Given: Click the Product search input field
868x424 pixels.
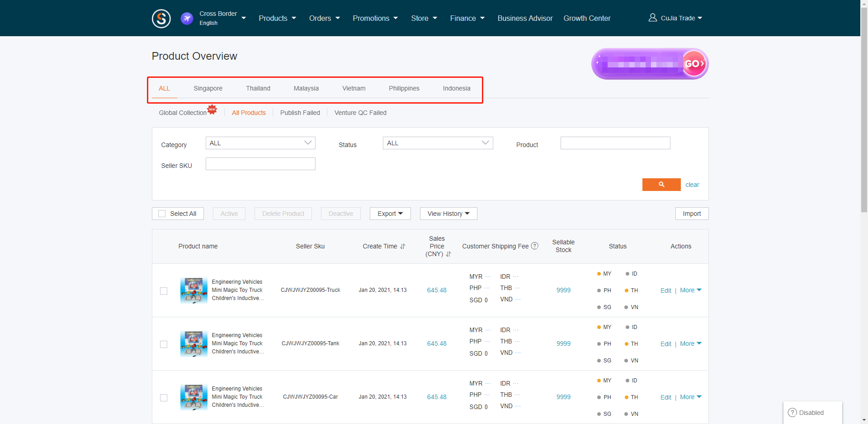Looking at the screenshot, I should 615,143.
